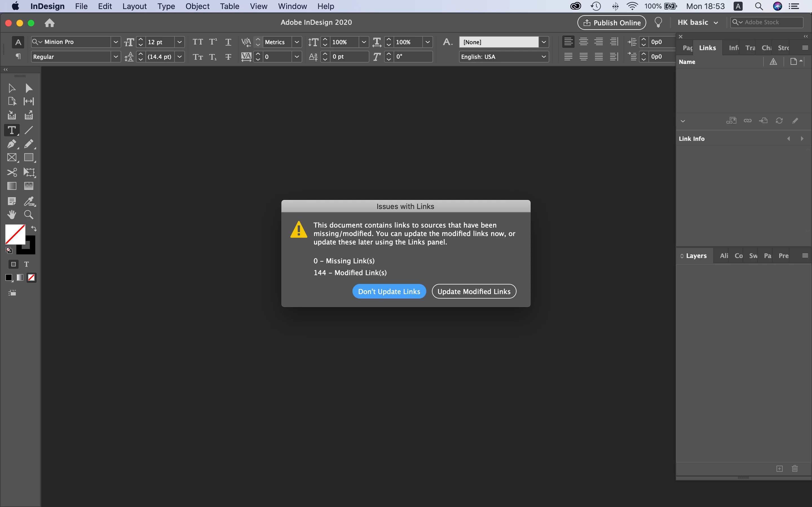Select the Gradient Swatch tool
This screenshot has width=812, height=507.
click(x=12, y=186)
